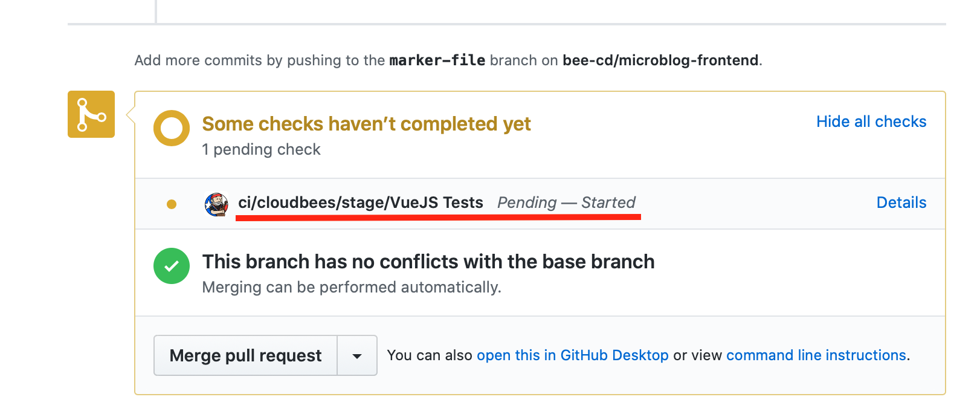Click the green checkmark no-conflicts icon
Image resolution: width=980 pixels, height=417 pixels.
172,266
